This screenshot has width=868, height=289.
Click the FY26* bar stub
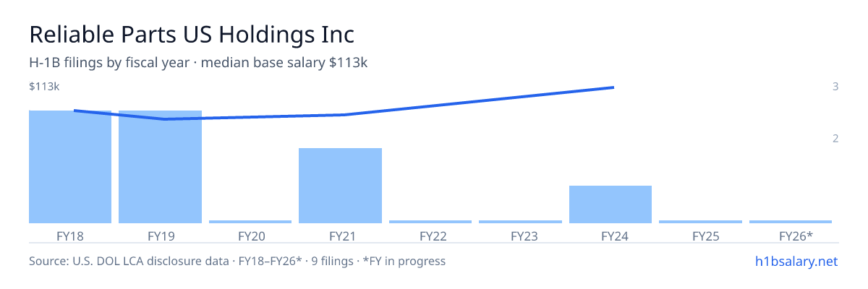791,222
